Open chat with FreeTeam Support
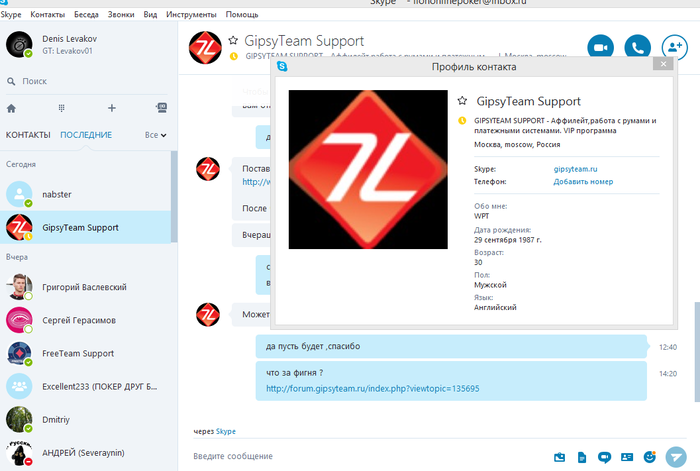The image size is (700, 471). (x=85, y=353)
